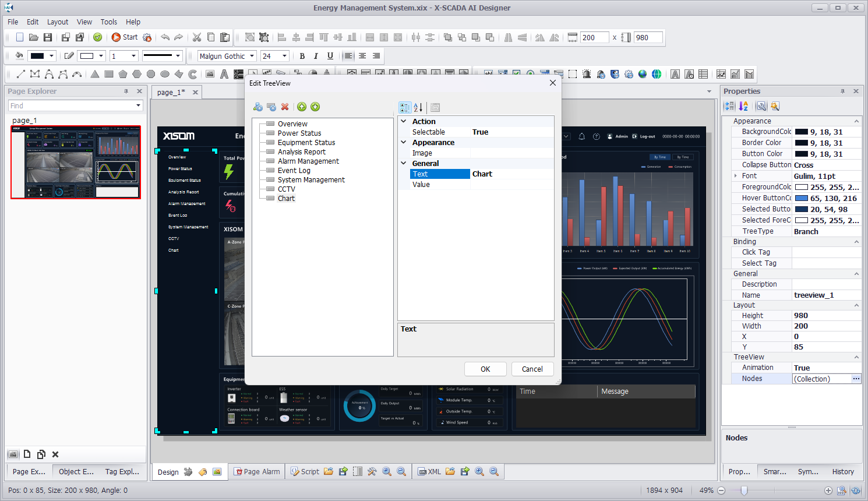Screen dimensions: 868x501
Task: Click the fill bucket icon
Action: coord(19,56)
